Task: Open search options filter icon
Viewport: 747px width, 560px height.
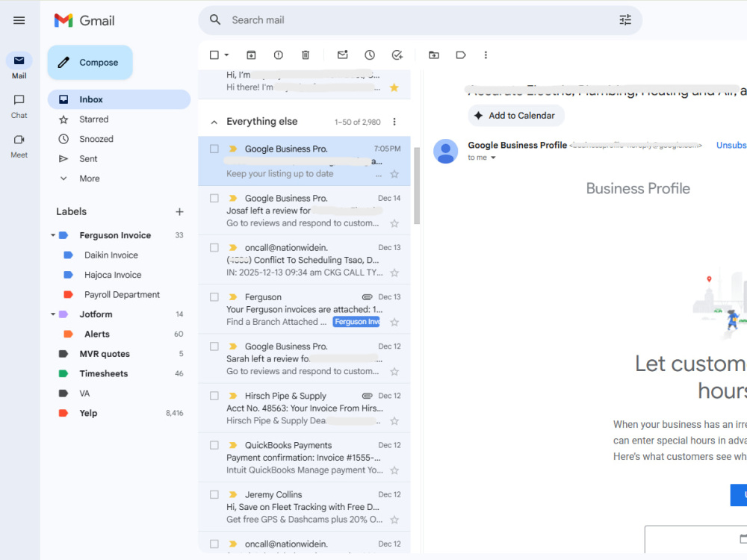Action: point(625,20)
